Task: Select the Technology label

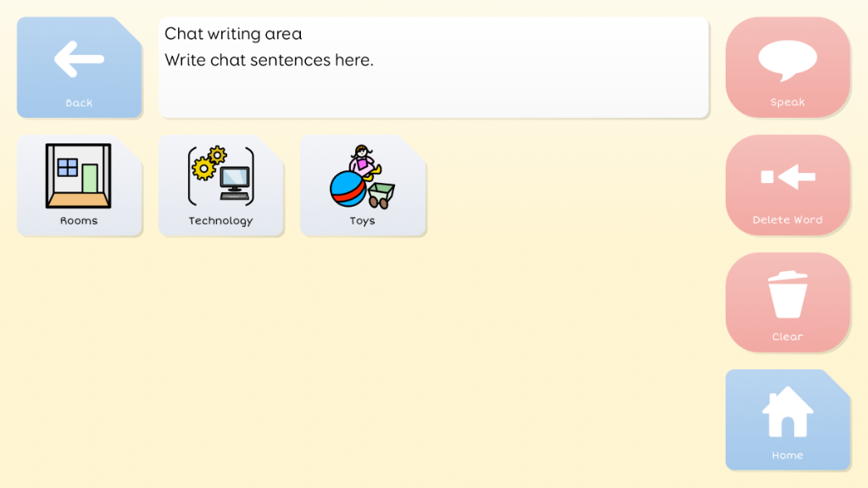Action: pos(220,221)
